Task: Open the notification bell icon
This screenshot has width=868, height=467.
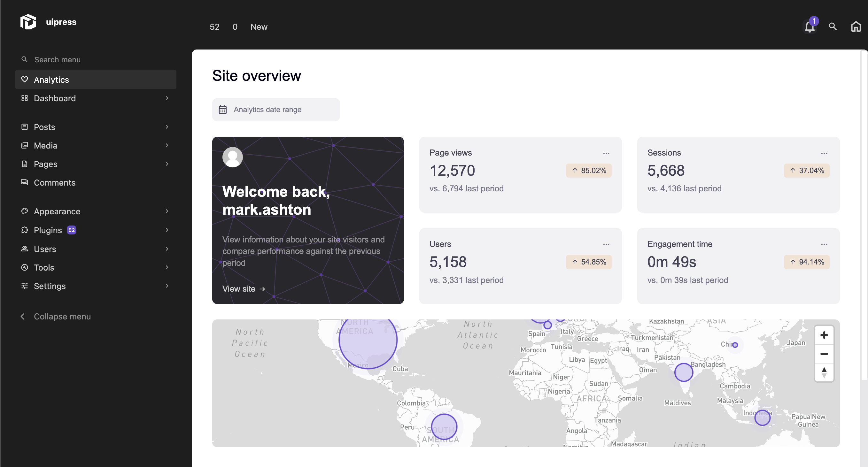Action: click(x=809, y=26)
